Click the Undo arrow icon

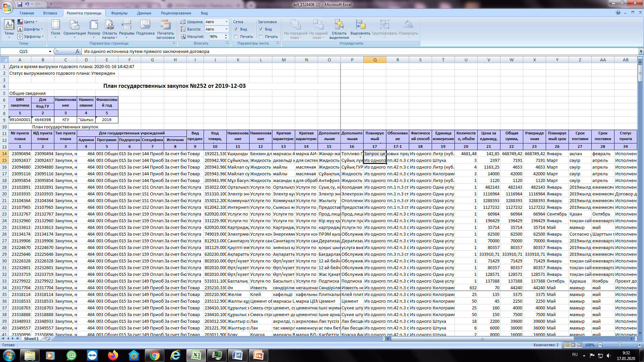27,4
